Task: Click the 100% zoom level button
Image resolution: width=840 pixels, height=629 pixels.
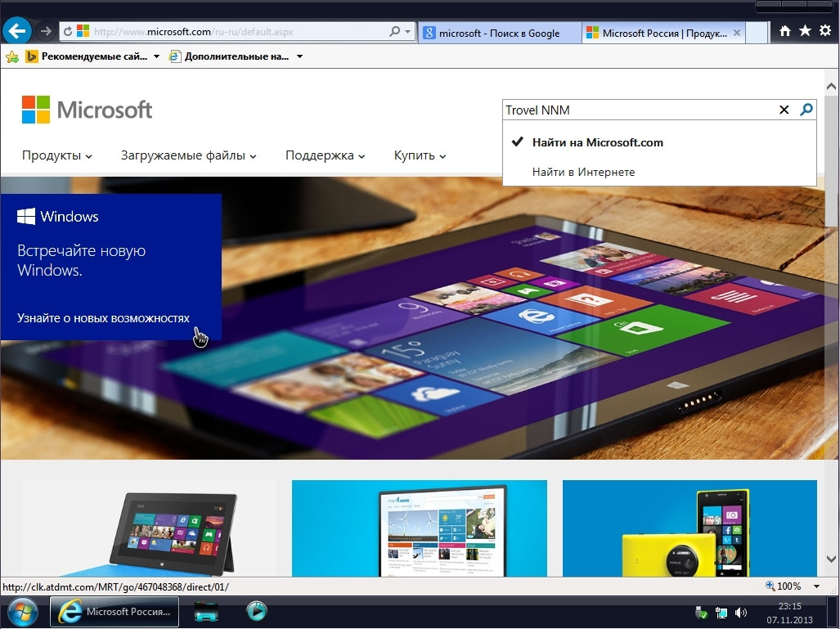Action: pos(784,586)
